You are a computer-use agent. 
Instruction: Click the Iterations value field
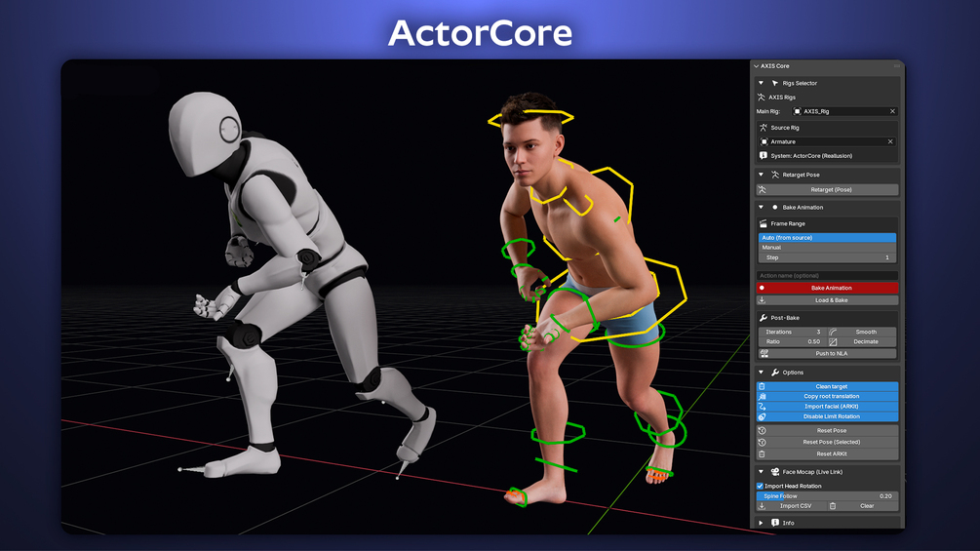click(792, 332)
